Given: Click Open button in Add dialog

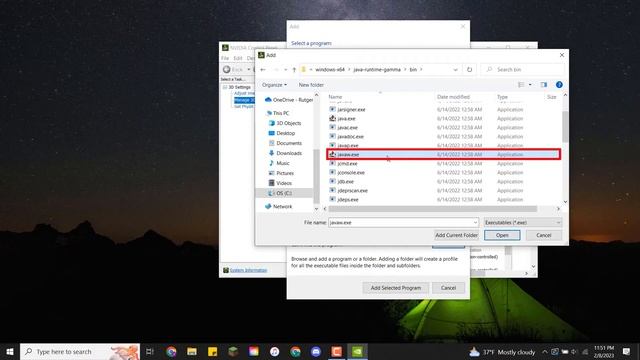Looking at the screenshot, I should [x=502, y=235].
